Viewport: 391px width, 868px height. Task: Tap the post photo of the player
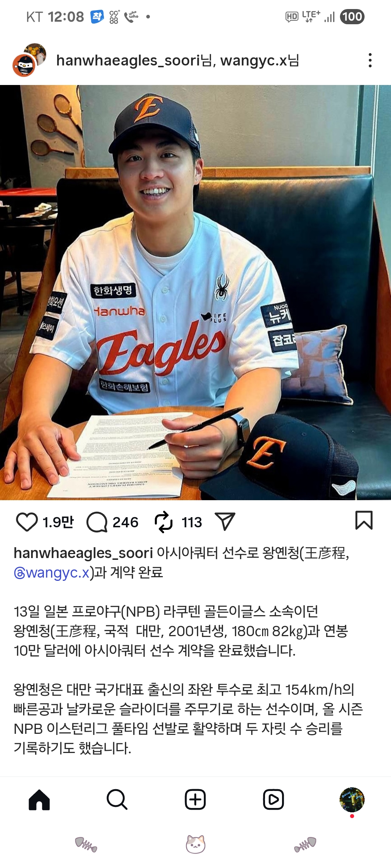click(x=195, y=293)
